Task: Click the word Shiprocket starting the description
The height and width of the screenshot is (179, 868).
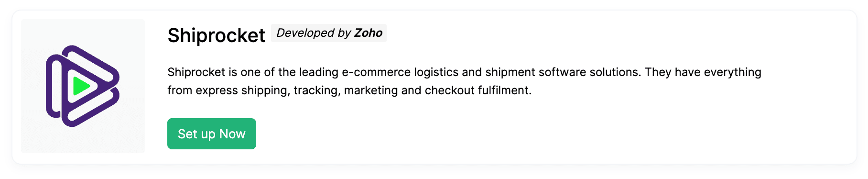Action: 196,72
